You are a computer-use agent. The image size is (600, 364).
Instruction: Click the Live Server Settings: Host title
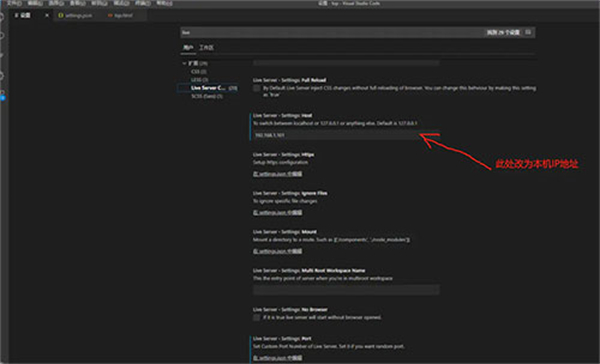click(x=282, y=116)
